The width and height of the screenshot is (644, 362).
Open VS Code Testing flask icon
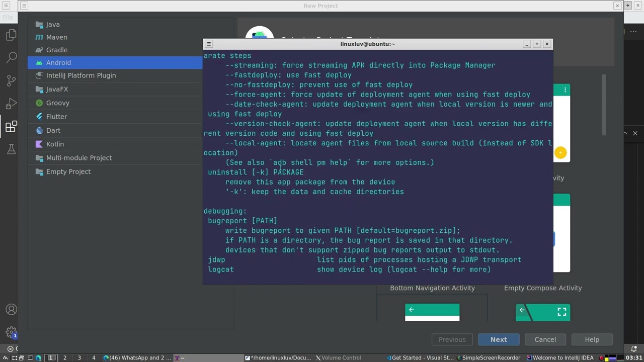11,149
